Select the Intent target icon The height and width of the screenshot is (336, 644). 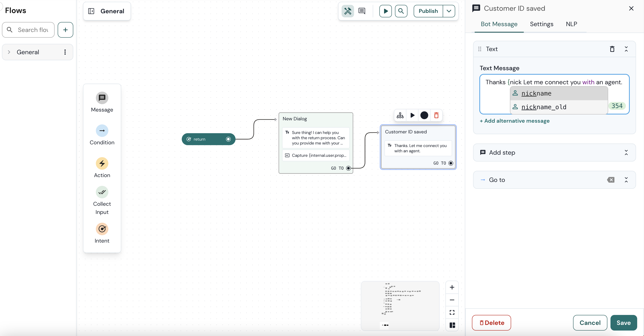click(x=102, y=229)
